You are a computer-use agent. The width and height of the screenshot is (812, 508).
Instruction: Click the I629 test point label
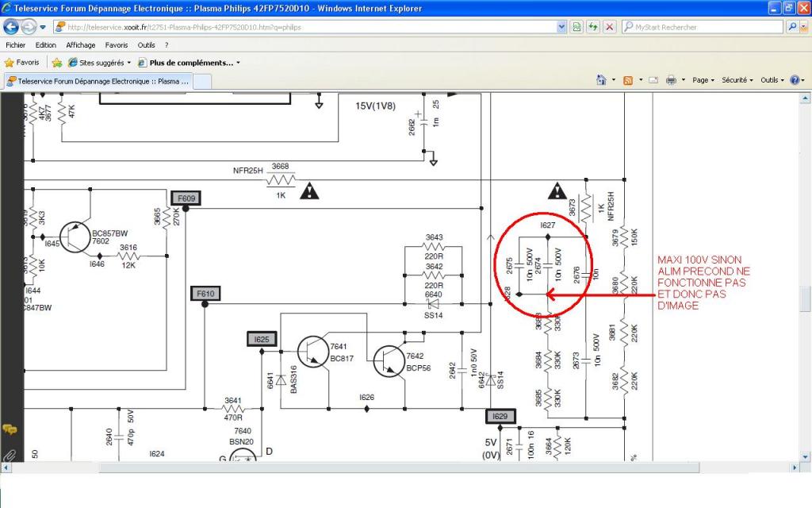pyautogui.click(x=500, y=416)
